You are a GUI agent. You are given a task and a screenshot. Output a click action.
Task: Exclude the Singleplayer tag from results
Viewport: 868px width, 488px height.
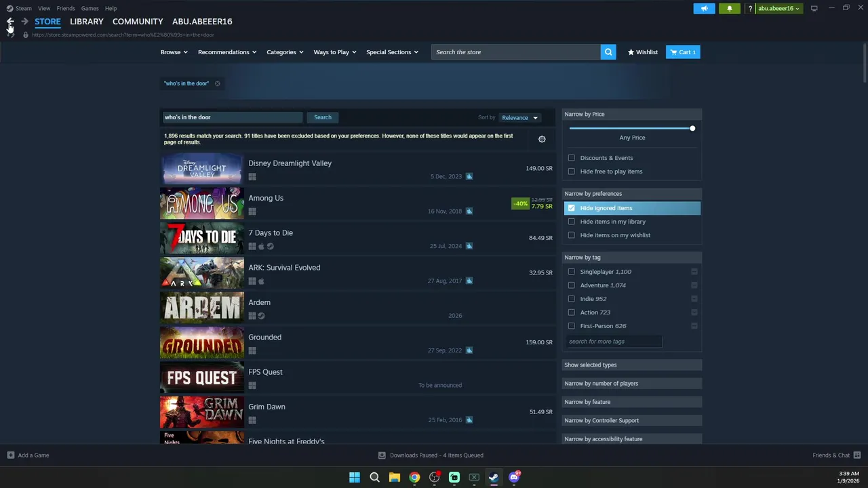click(x=694, y=272)
